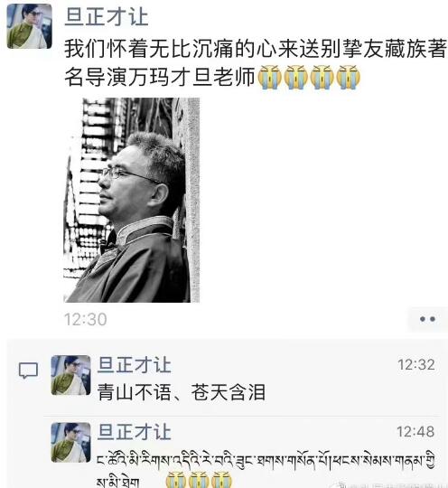The height and width of the screenshot is (488, 448).
Task: Tap the 旦正才让 name on the post header
Action: click(x=106, y=17)
